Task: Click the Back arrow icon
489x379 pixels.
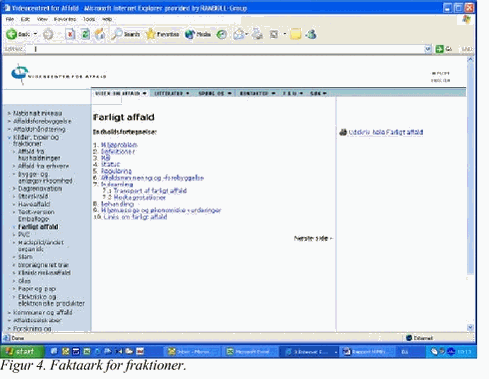Action: pyautogui.click(x=12, y=34)
